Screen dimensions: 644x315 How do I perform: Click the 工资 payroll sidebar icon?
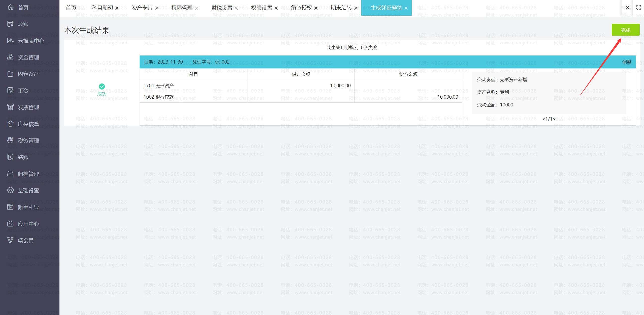[x=10, y=91]
